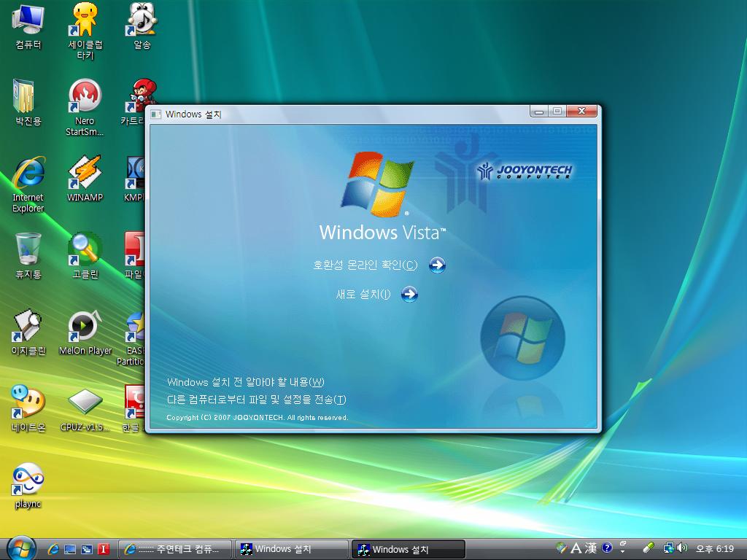Click the network tray icon

click(669, 548)
